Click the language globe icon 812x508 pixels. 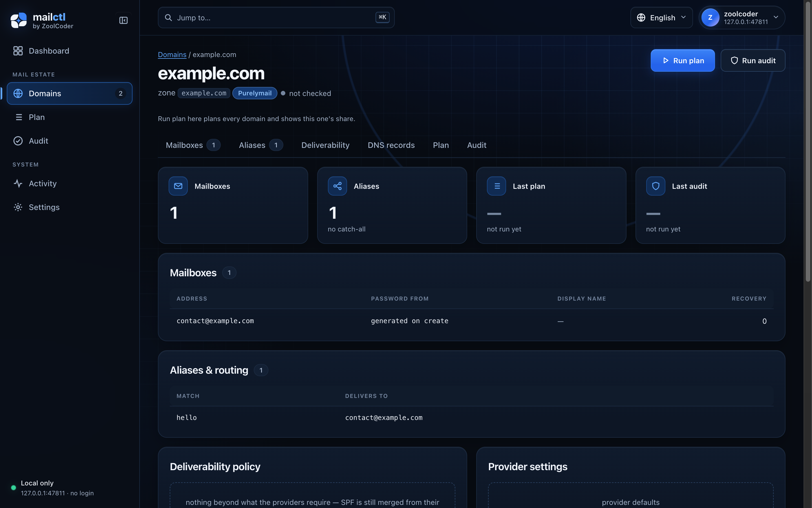pyautogui.click(x=641, y=17)
